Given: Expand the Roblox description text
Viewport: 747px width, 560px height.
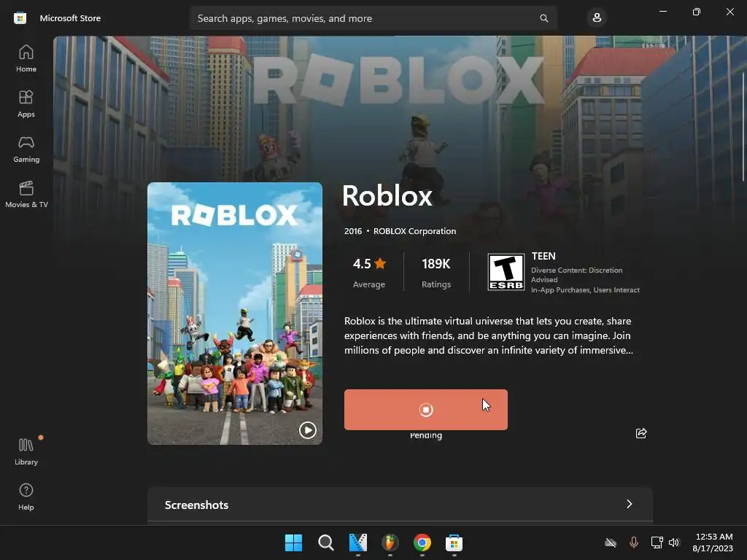Looking at the screenshot, I should coord(488,335).
